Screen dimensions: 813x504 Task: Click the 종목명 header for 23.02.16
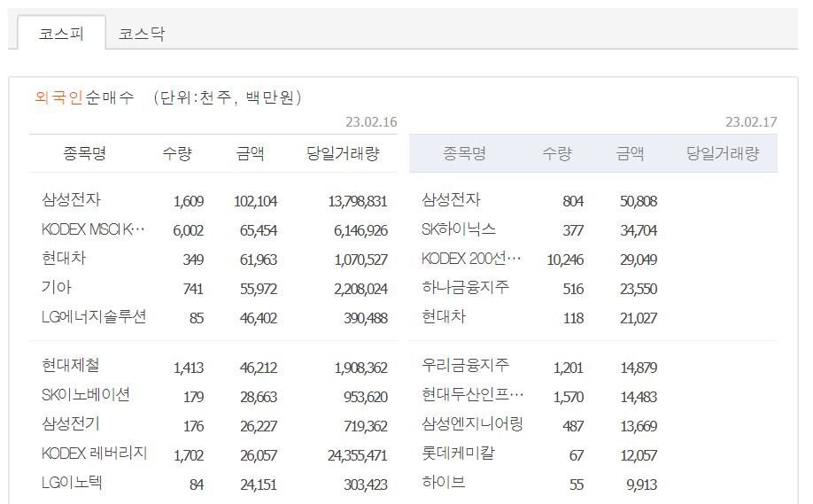84,153
